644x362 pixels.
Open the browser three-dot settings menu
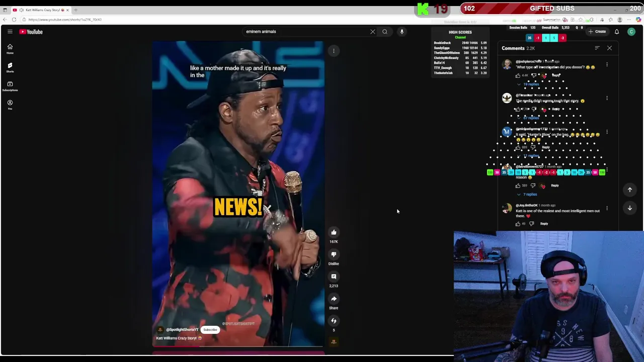tap(629, 20)
